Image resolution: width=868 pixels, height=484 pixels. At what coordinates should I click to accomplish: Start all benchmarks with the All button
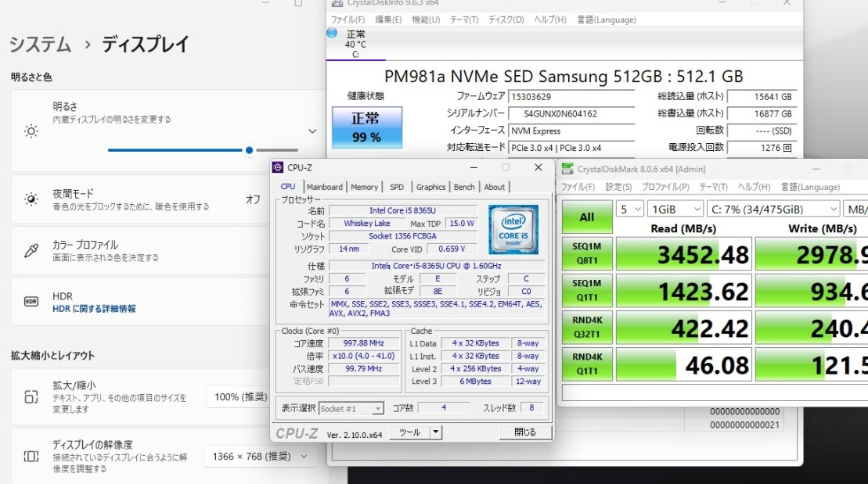click(x=586, y=217)
